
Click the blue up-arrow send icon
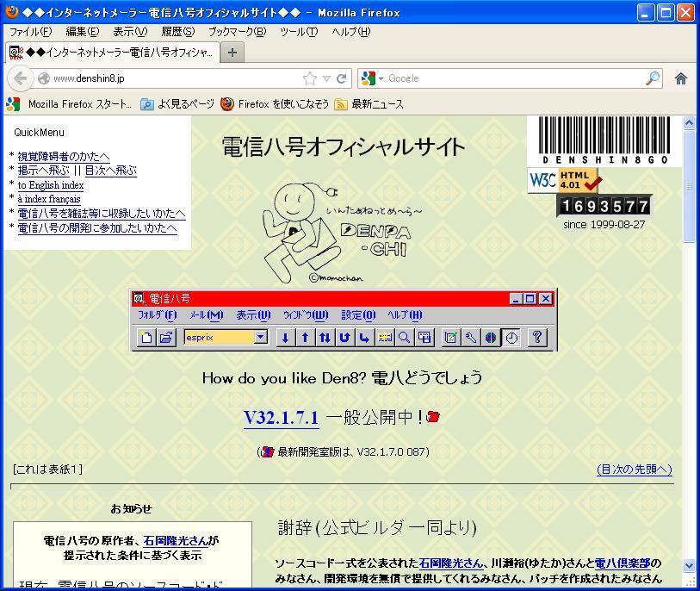tap(306, 337)
